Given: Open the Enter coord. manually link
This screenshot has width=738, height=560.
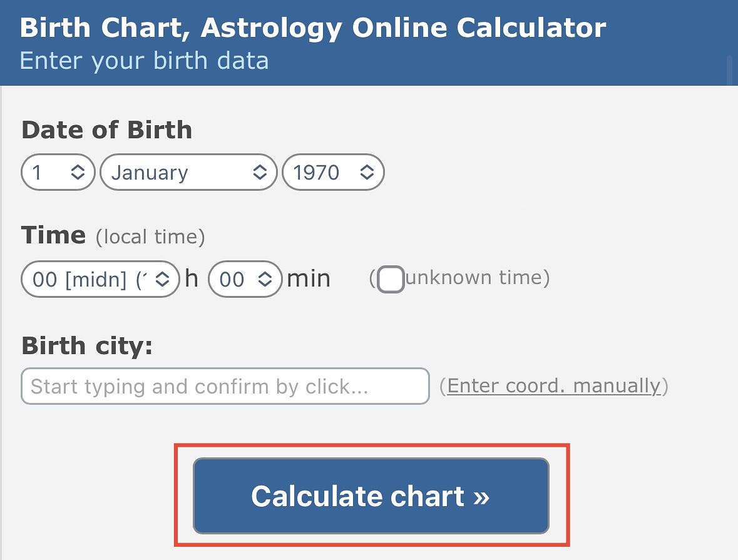Looking at the screenshot, I should [x=555, y=385].
